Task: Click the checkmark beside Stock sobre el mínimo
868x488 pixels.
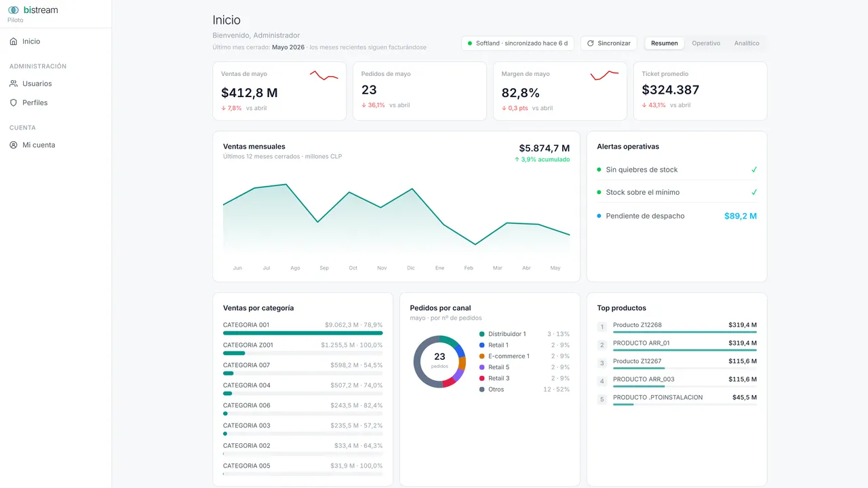Action: [x=754, y=192]
